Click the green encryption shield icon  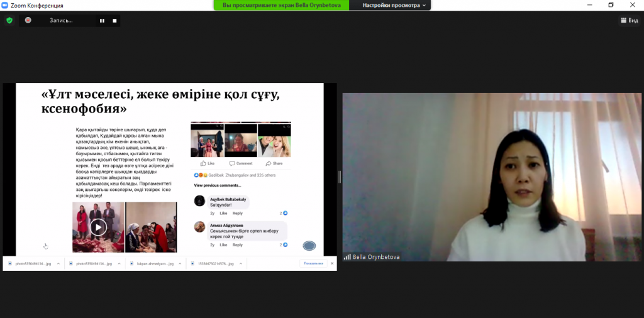(x=9, y=20)
